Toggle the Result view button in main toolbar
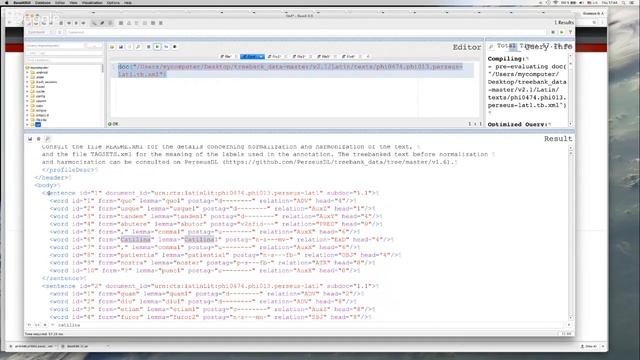 (102, 23)
